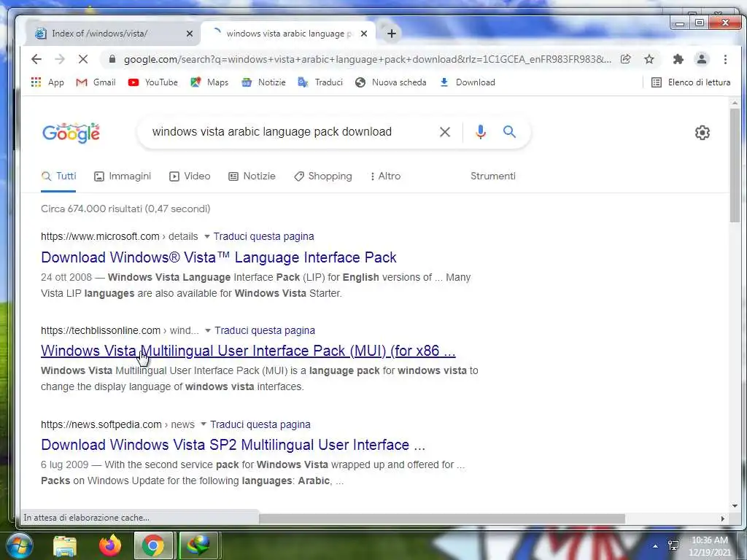Click the forward navigation arrow
The image size is (747, 560).
[60, 59]
